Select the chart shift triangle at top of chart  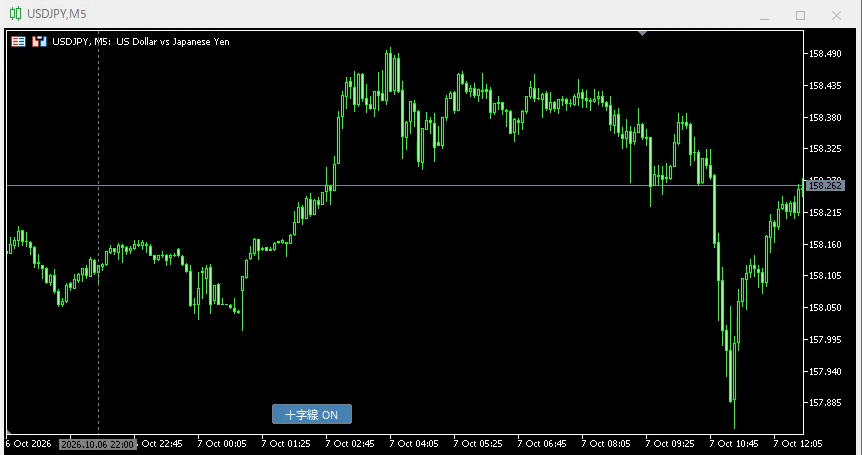[x=642, y=34]
